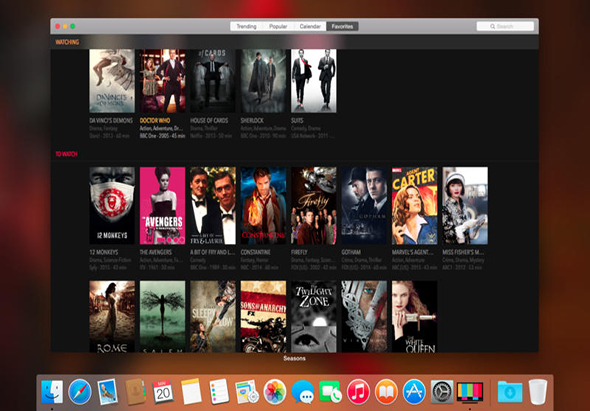Select the Doctor Who poster

click(x=163, y=81)
